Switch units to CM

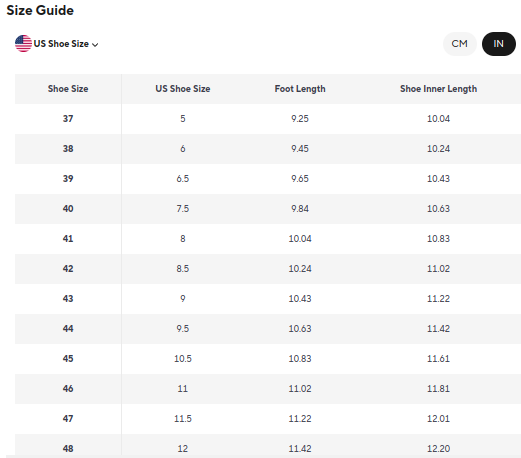pyautogui.click(x=460, y=44)
